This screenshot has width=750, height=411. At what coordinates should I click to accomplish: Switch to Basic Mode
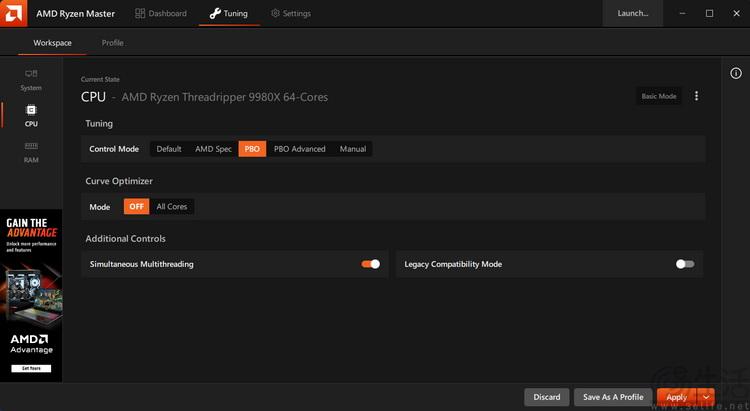(659, 96)
